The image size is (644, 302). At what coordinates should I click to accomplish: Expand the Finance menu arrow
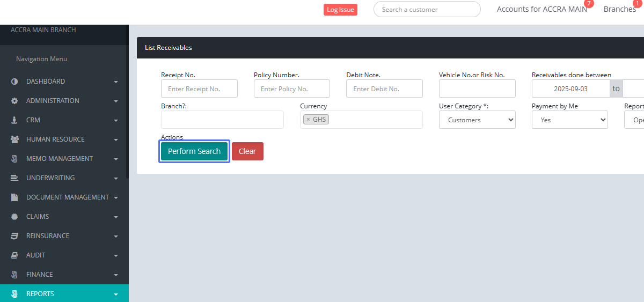[x=116, y=275]
